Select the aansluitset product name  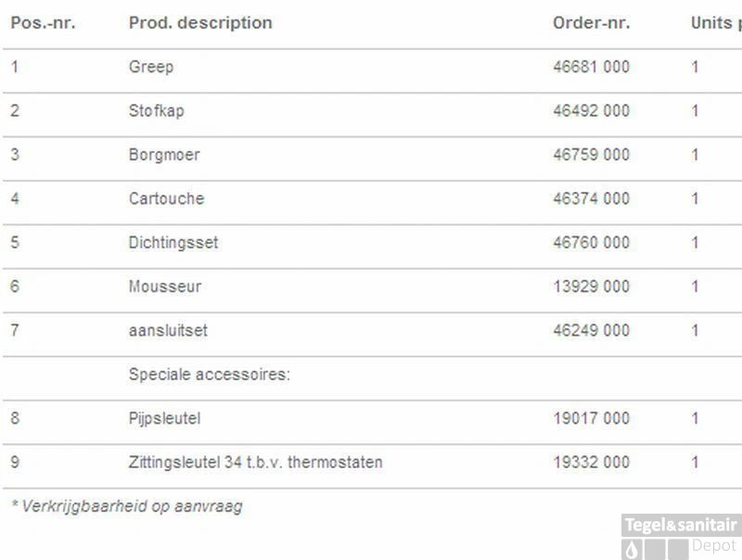(168, 330)
